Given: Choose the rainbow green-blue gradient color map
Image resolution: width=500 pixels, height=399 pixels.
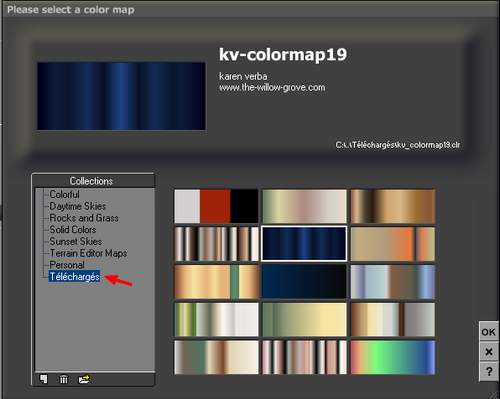Looking at the screenshot, I should coord(393,357).
